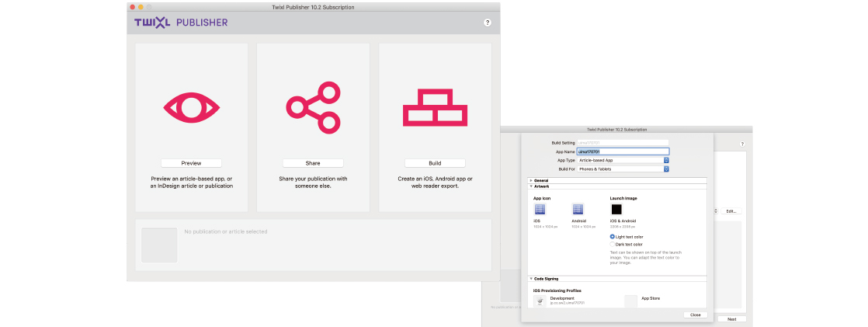
Task: Click the Build button
Action: point(435,163)
